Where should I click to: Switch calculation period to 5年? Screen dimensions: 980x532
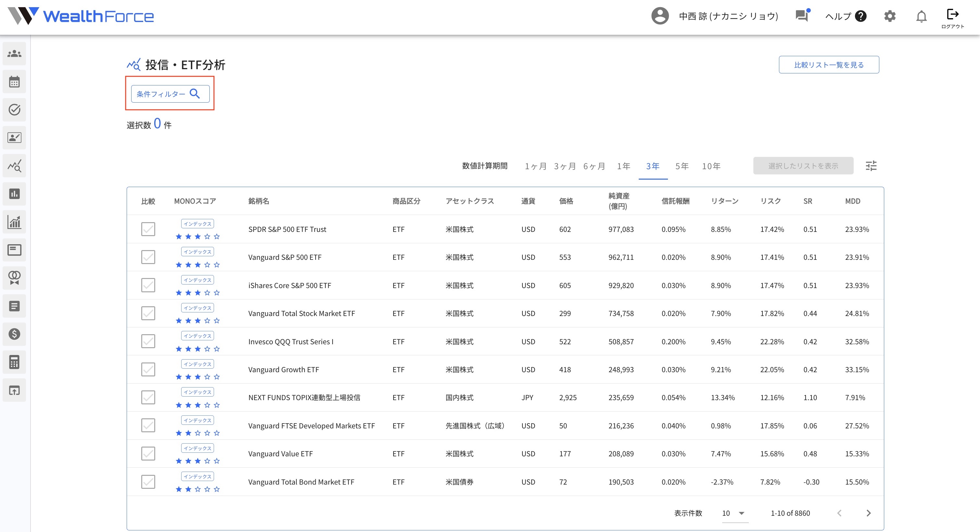click(x=682, y=166)
